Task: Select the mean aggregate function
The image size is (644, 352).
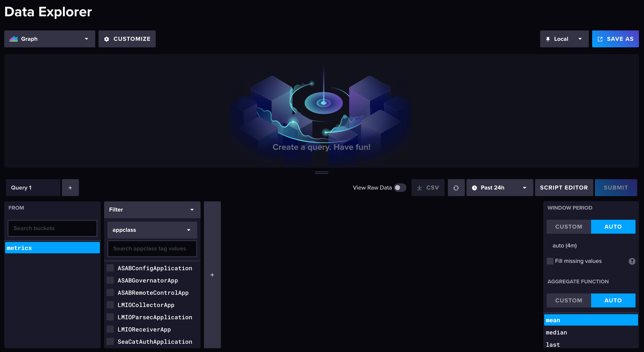Action: pos(591,320)
